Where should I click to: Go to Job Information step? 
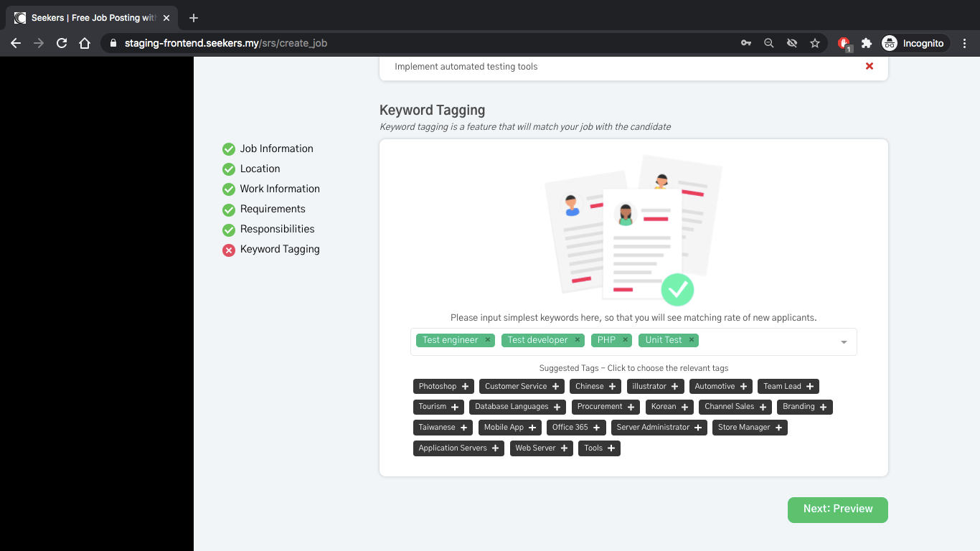[268, 149]
